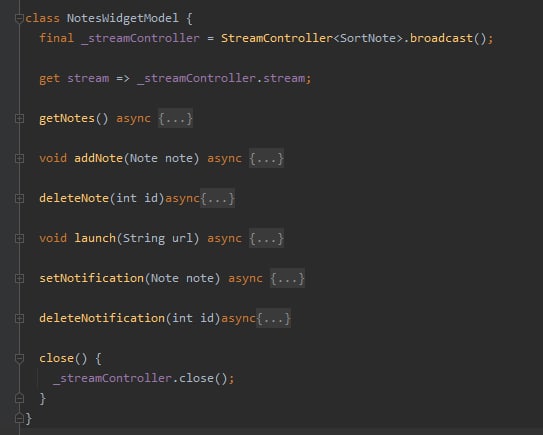Collapse the close() method fold marker
Image resolution: width=543 pixels, height=435 pixels.
tap(19, 358)
